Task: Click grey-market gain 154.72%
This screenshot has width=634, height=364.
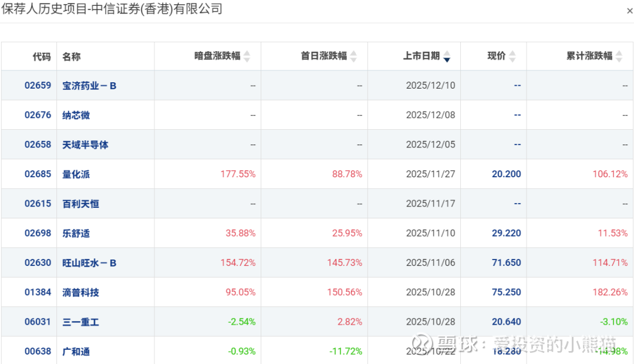Action: [238, 262]
